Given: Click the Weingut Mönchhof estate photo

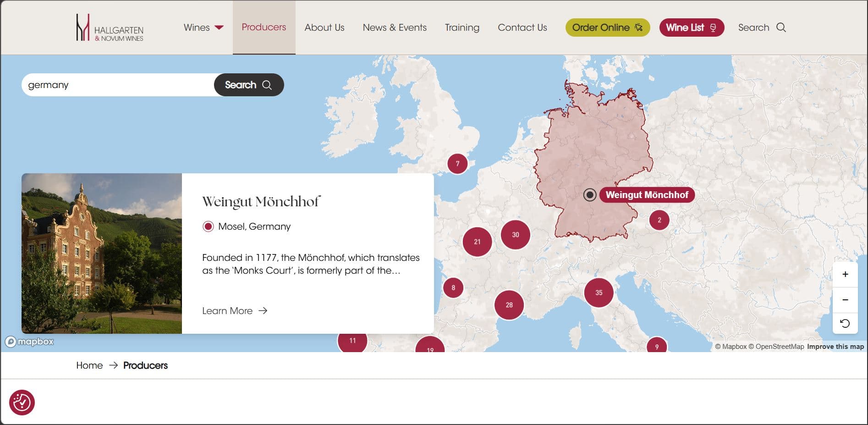Looking at the screenshot, I should tap(102, 254).
